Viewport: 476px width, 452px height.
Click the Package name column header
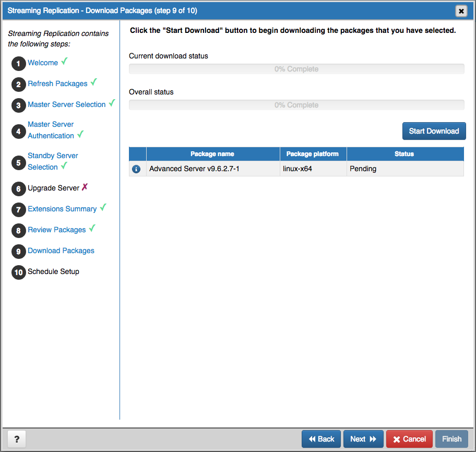(x=213, y=154)
